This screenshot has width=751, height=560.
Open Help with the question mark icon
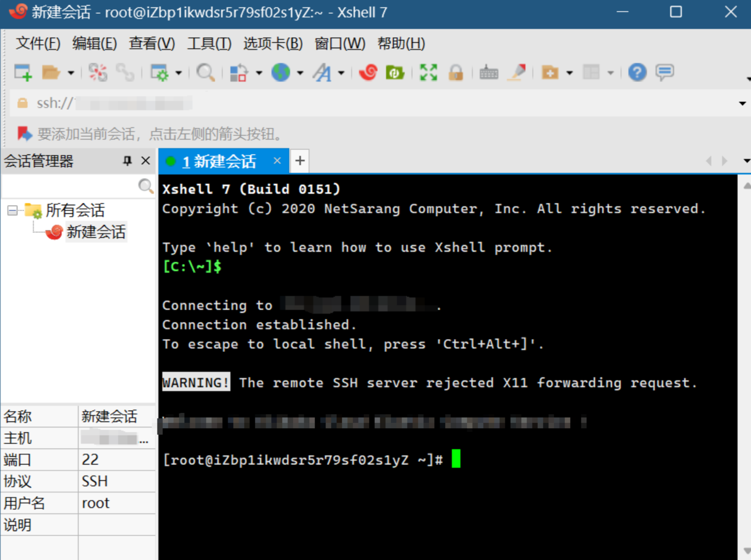point(637,73)
